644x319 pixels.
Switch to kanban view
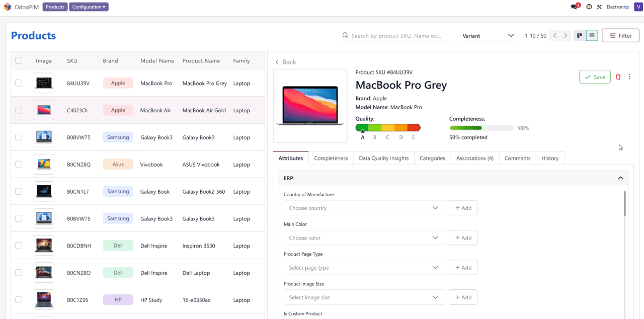point(580,36)
